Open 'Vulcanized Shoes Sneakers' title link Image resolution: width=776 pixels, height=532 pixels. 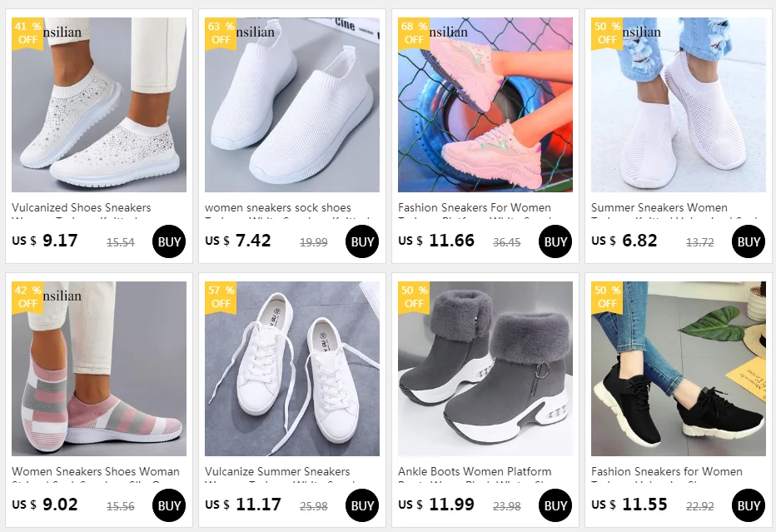pyautogui.click(x=81, y=208)
